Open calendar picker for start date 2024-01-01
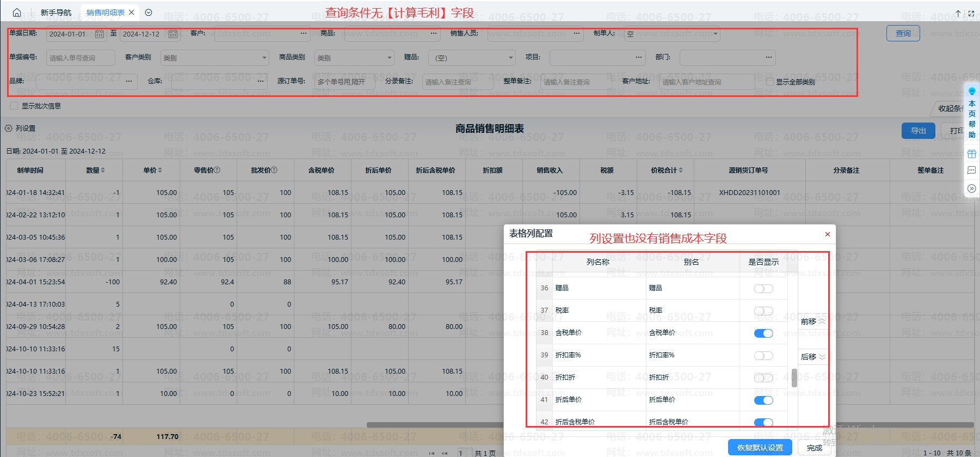980x457 pixels. coord(100,34)
